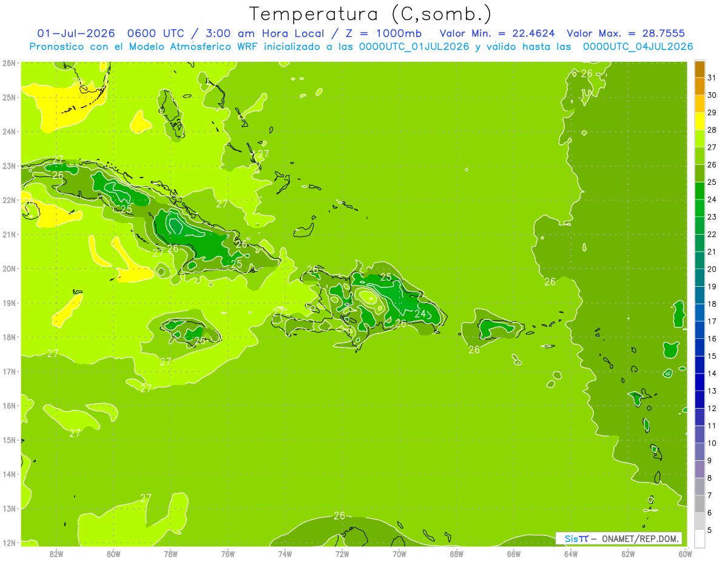Pick color swatch between 27 and 28
728x562 pixels.
(699, 139)
